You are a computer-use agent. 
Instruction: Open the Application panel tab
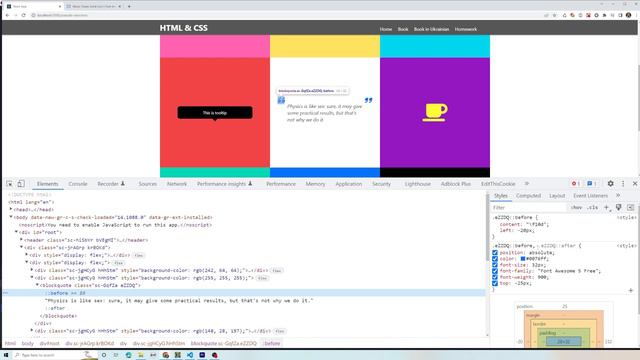(349, 184)
